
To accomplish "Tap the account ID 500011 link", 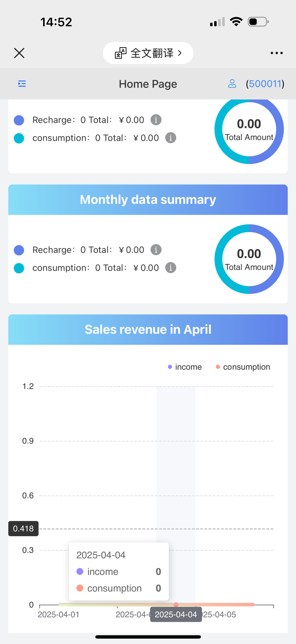I will [265, 84].
